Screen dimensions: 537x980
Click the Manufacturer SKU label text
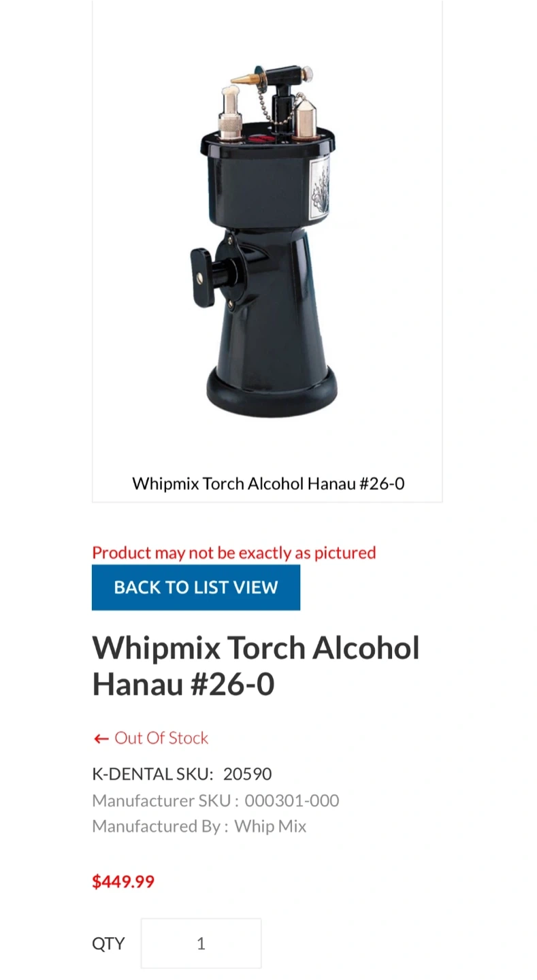165,800
